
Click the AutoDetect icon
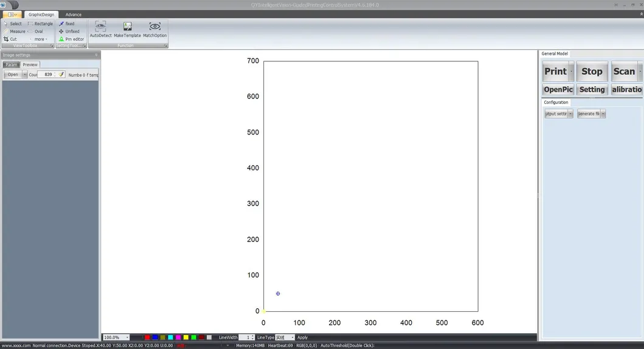100,27
